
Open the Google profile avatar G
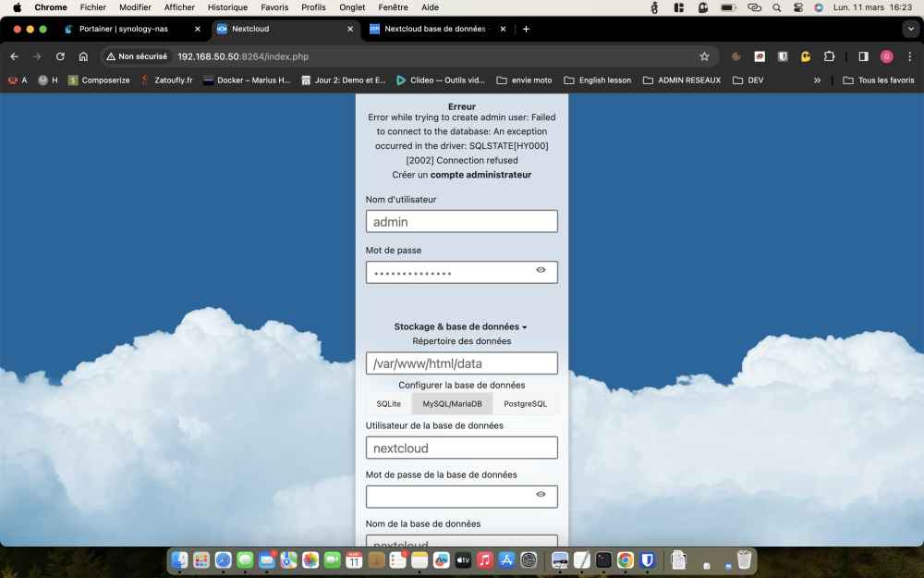click(x=886, y=56)
